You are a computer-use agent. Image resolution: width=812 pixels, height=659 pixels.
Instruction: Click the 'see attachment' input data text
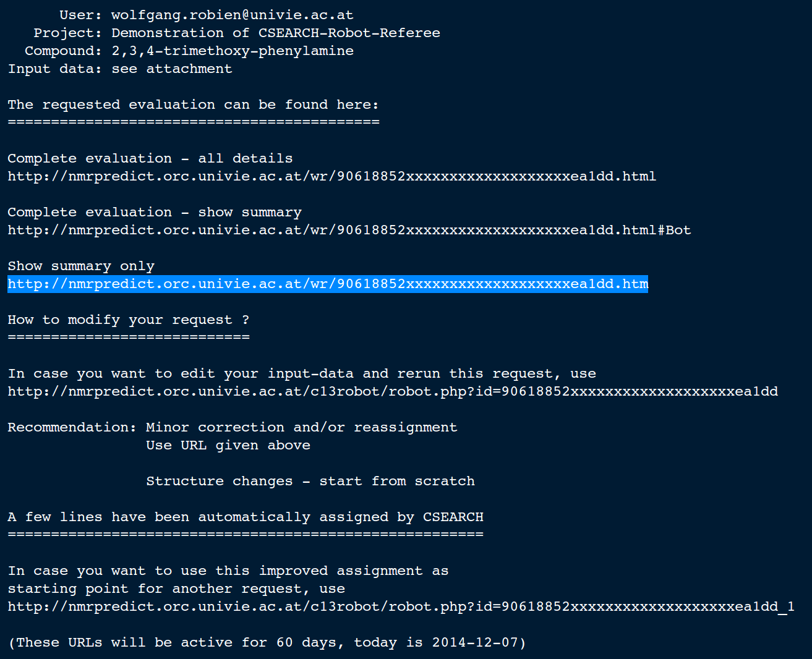172,69
